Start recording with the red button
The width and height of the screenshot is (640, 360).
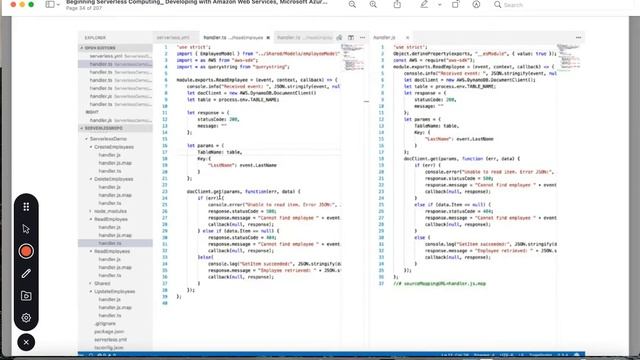point(26,251)
